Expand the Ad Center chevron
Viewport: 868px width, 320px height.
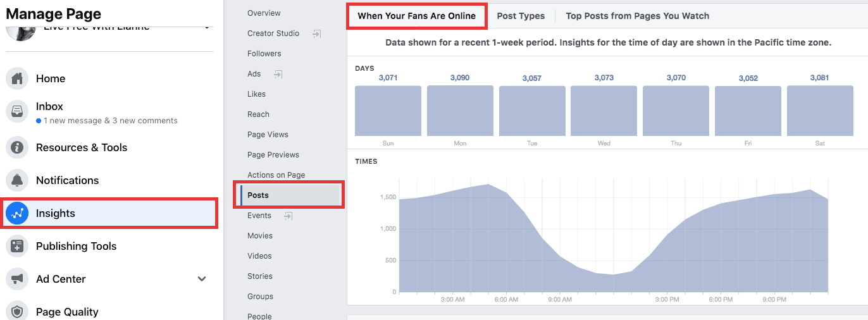202,279
